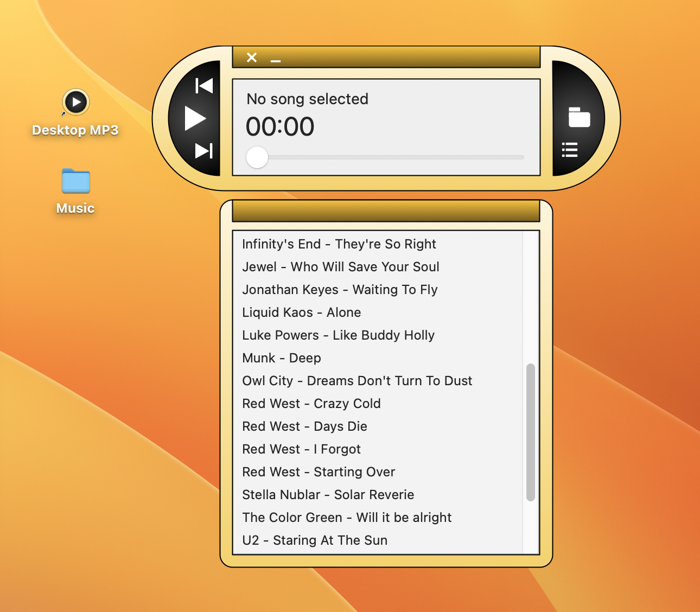700x612 pixels.
Task: Click the playback position knob
Action: 257,158
